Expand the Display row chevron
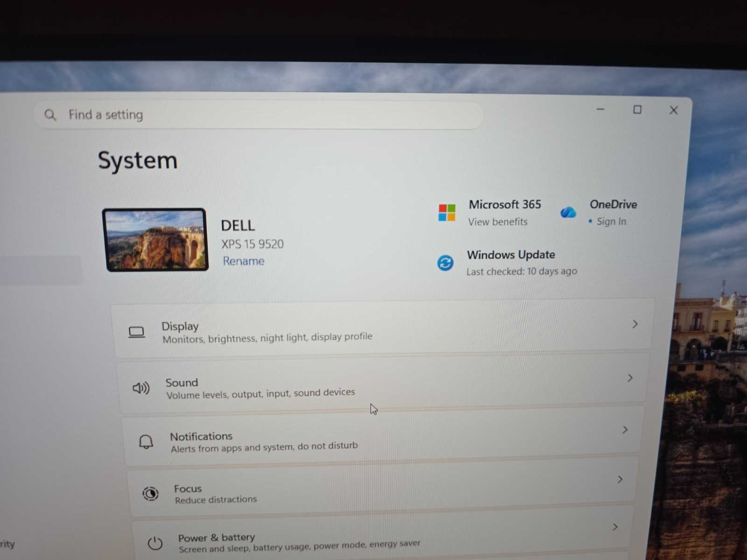747x560 pixels. click(x=635, y=324)
